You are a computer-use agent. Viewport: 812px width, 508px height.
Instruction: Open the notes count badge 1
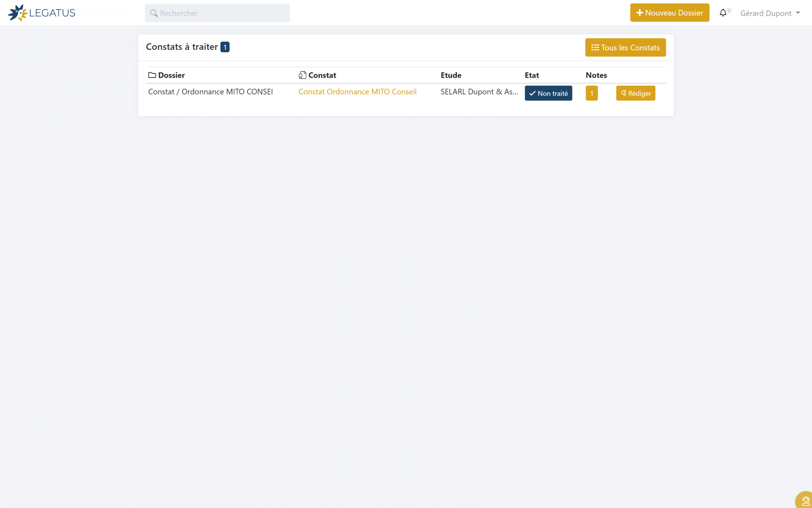pyautogui.click(x=591, y=93)
